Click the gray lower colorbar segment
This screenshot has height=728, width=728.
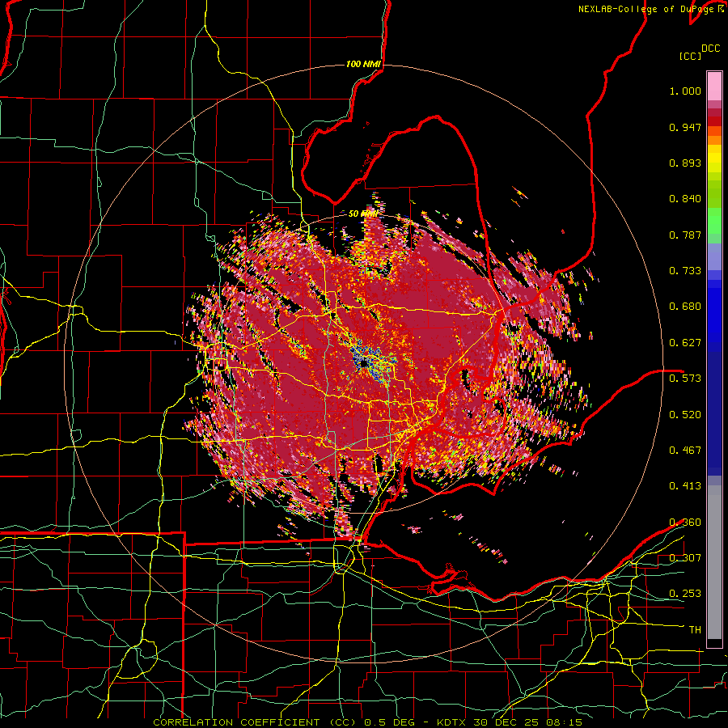click(x=714, y=562)
